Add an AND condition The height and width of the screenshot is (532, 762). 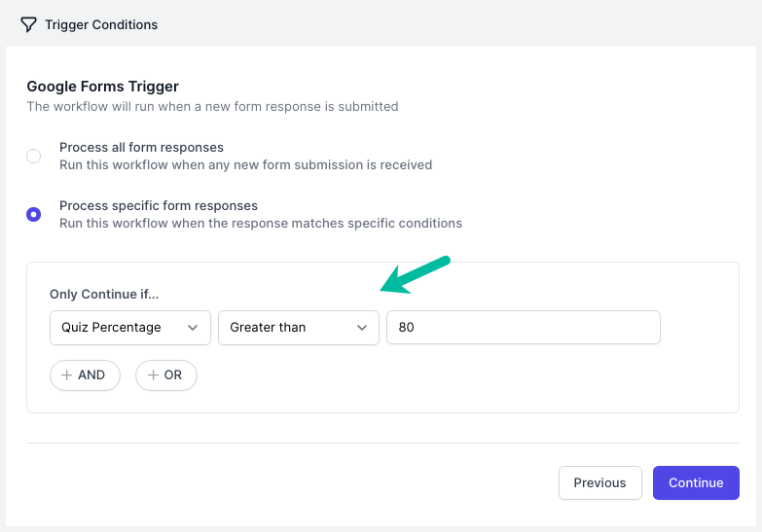[85, 375]
